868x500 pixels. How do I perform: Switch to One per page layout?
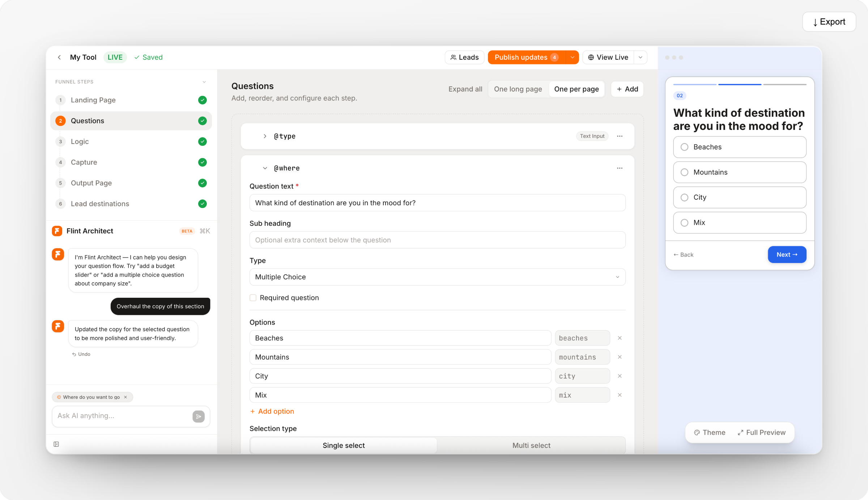click(x=576, y=89)
